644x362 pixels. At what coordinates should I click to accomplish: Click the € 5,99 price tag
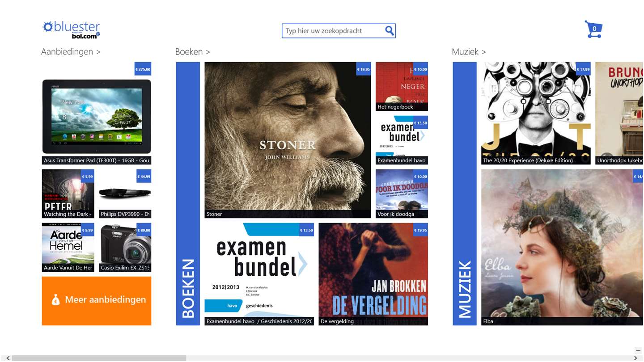tap(87, 176)
